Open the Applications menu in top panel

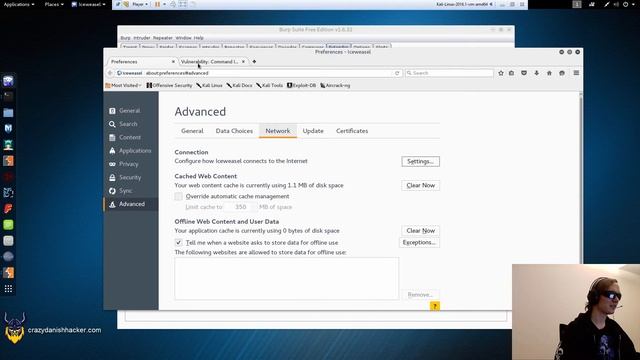pos(19,4)
